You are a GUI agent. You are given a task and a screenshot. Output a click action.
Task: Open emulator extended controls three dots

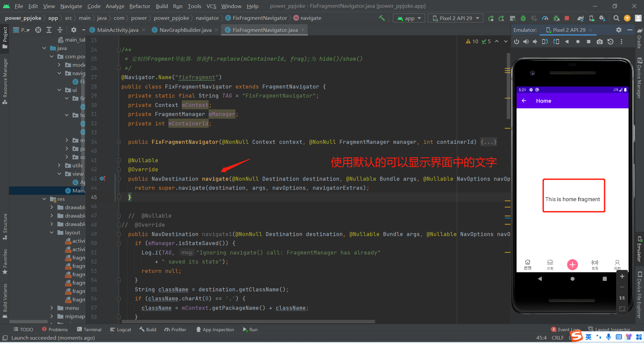pyautogui.click(x=622, y=42)
